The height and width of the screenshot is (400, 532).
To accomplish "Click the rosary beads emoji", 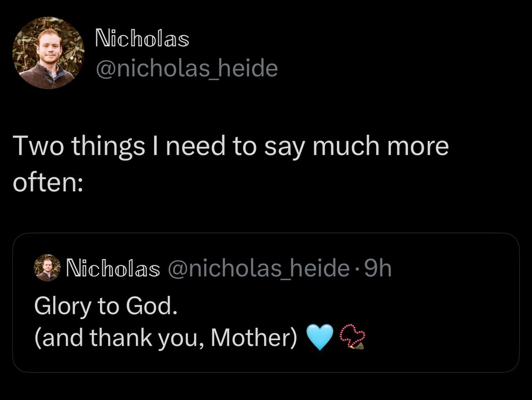I will tap(352, 337).
